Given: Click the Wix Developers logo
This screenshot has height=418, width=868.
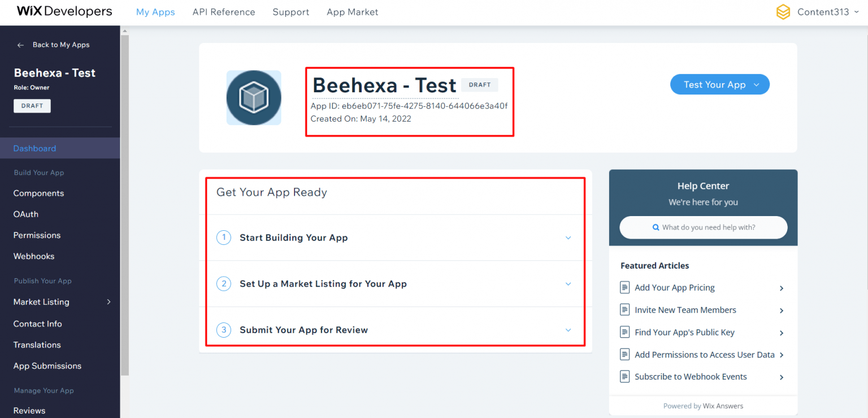Looking at the screenshot, I should pos(63,11).
